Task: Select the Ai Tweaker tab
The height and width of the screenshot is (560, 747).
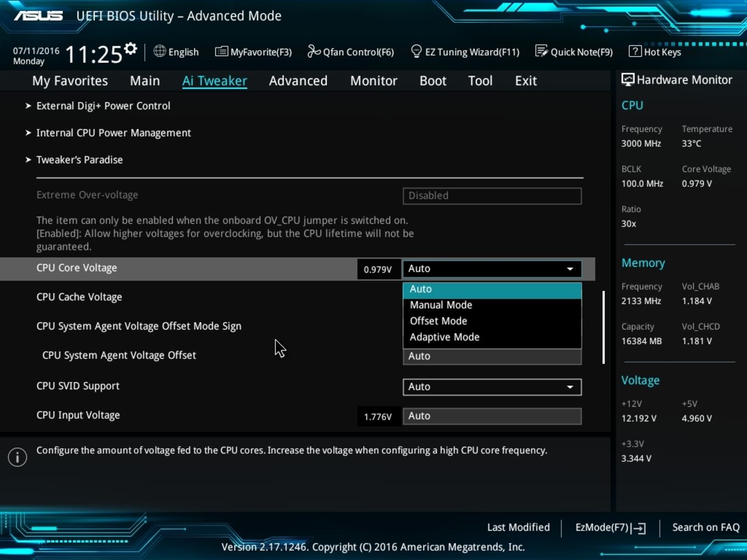Action: point(215,81)
